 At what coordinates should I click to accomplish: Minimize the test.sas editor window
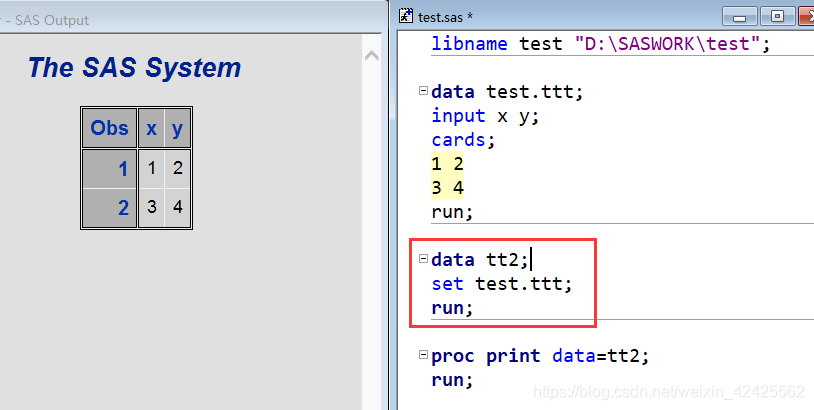pos(740,17)
